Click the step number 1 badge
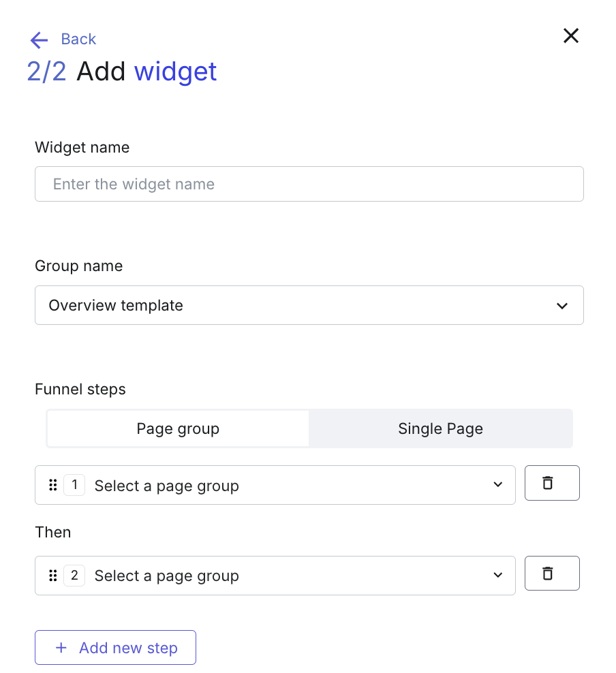616x673 pixels. pos(74,485)
